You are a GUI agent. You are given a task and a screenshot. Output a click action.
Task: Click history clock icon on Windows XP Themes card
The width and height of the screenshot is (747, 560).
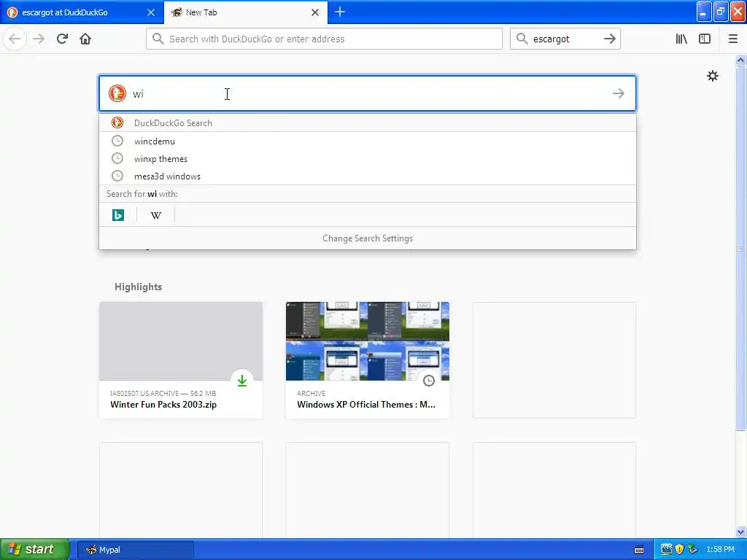(429, 381)
